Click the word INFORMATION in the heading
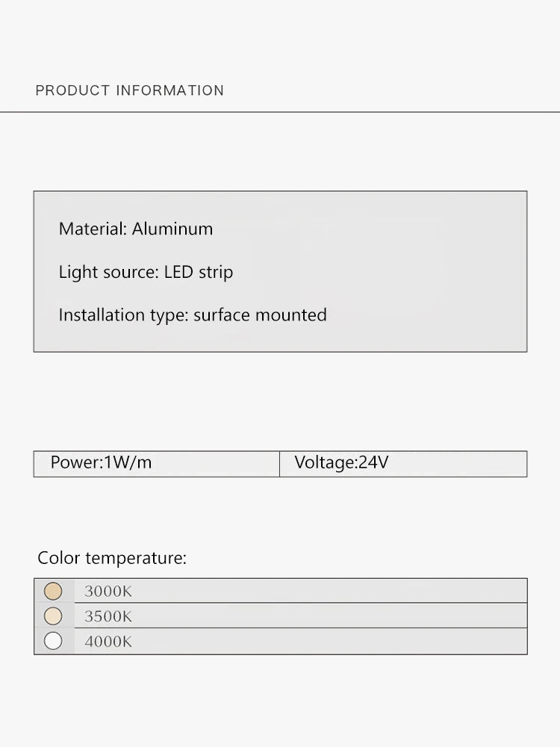This screenshot has height=747, width=560. (x=170, y=90)
